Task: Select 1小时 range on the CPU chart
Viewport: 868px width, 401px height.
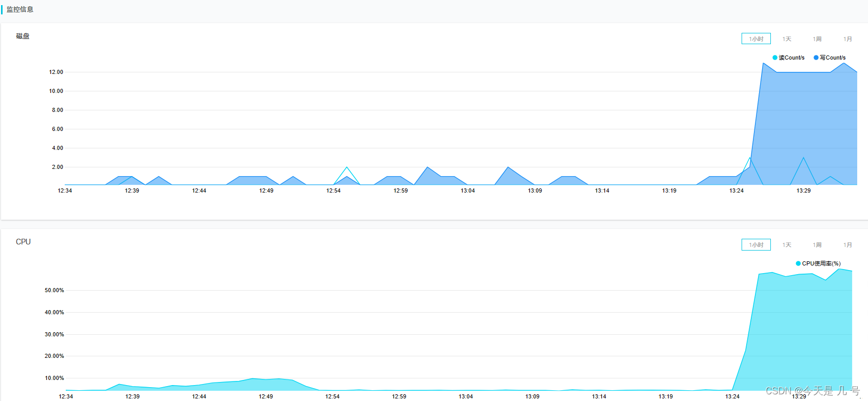Action: 756,245
